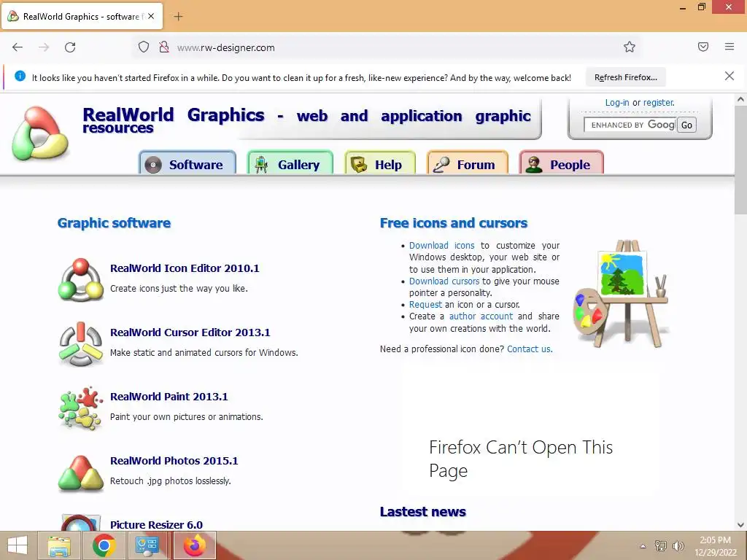The image size is (747, 560).
Task: Open the Download cursors link
Action: coord(444,281)
